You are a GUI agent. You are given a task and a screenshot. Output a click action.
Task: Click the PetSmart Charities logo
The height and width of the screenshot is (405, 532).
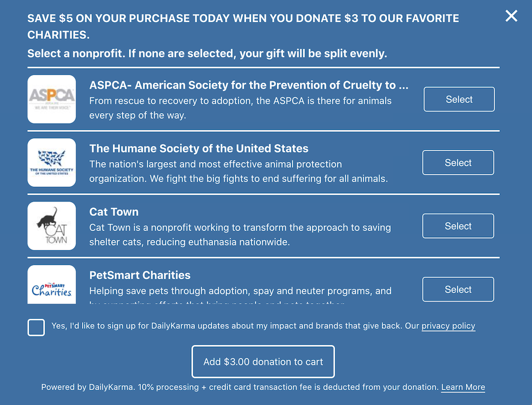pos(51,285)
